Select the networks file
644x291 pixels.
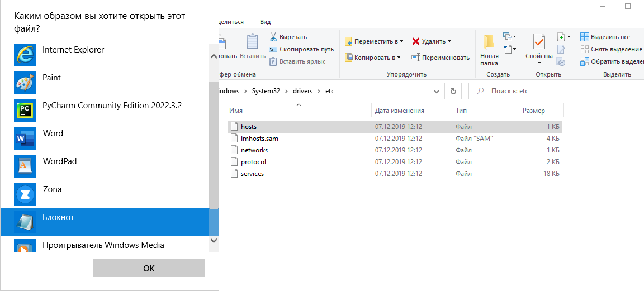click(394, 150)
